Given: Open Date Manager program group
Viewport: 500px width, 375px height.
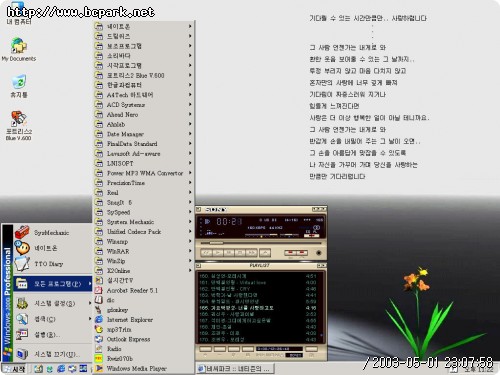Looking at the screenshot, I should [143, 134].
